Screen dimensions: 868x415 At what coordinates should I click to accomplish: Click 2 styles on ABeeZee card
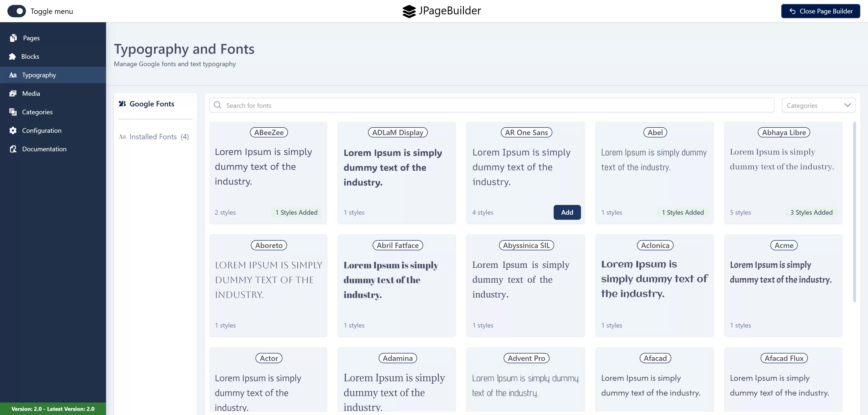(225, 213)
